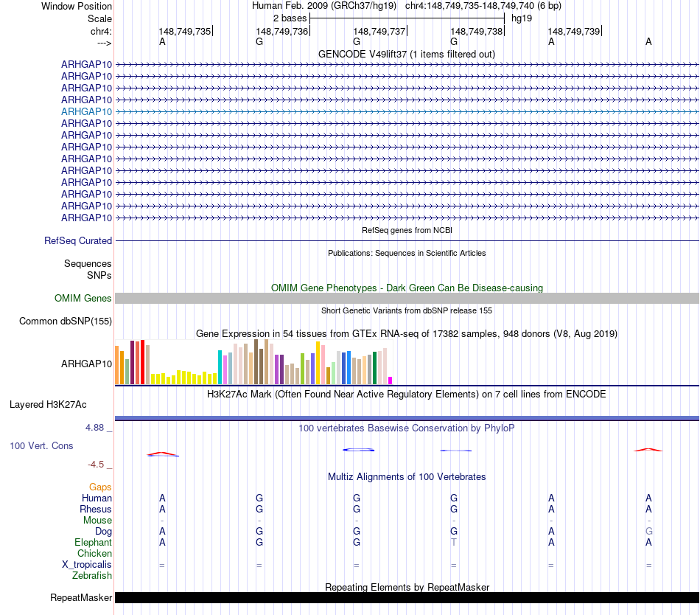The width and height of the screenshot is (700, 615).
Task: Click the -4.5 lower PhyloP scale value
Action: [x=96, y=465]
